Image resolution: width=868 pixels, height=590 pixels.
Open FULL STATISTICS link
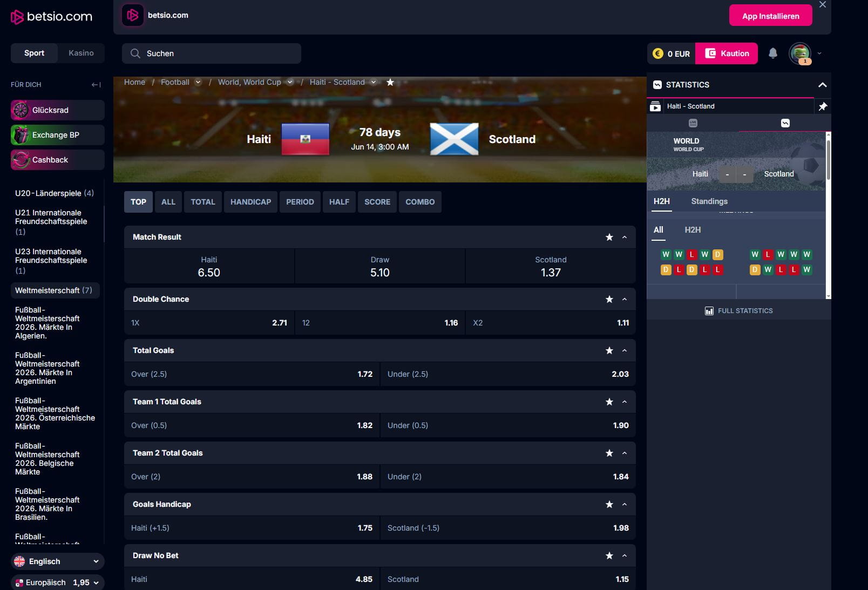pyautogui.click(x=738, y=310)
